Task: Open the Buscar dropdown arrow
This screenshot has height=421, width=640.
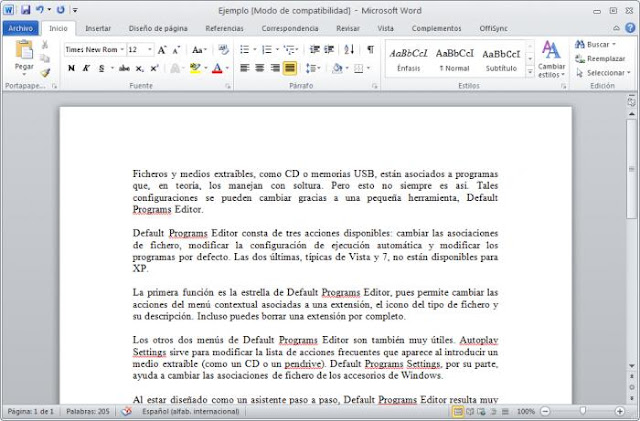Action: tap(614, 45)
